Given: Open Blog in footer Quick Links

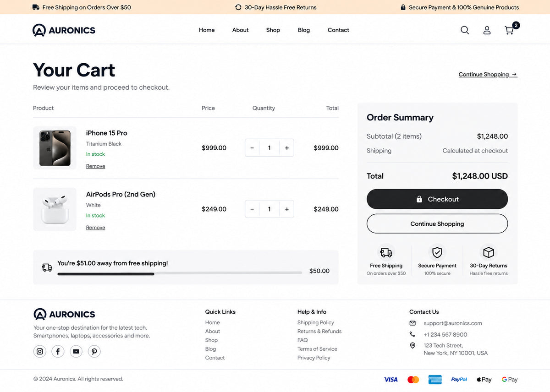Looking at the screenshot, I should coord(211,349).
